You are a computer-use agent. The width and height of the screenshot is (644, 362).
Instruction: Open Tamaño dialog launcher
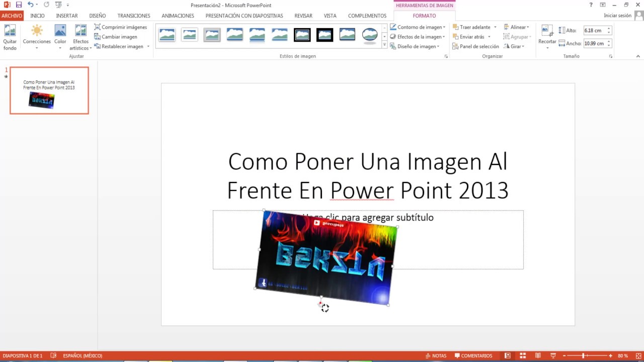611,56
